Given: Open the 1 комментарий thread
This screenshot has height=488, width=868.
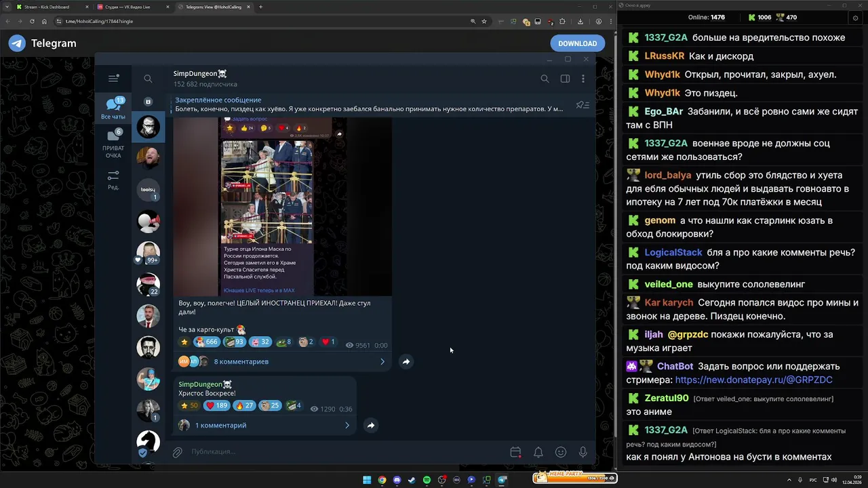Looking at the screenshot, I should coord(221,426).
